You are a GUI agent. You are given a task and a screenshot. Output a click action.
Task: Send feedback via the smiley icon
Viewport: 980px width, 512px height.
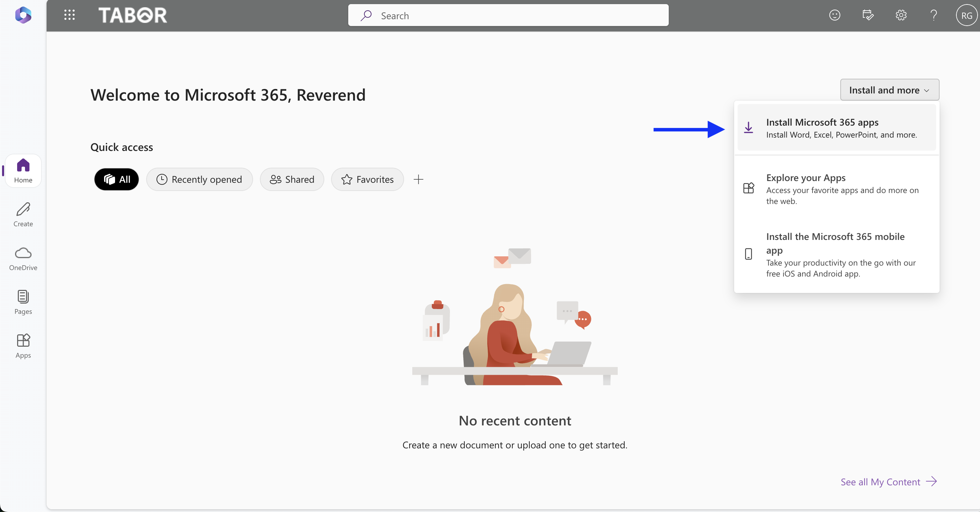coord(835,15)
